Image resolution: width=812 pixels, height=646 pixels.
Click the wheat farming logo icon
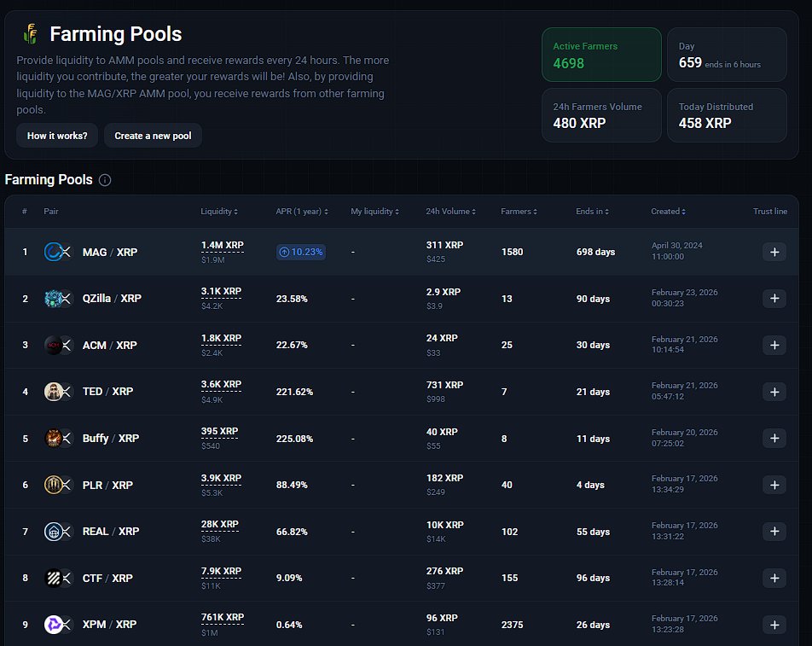pos(31,34)
